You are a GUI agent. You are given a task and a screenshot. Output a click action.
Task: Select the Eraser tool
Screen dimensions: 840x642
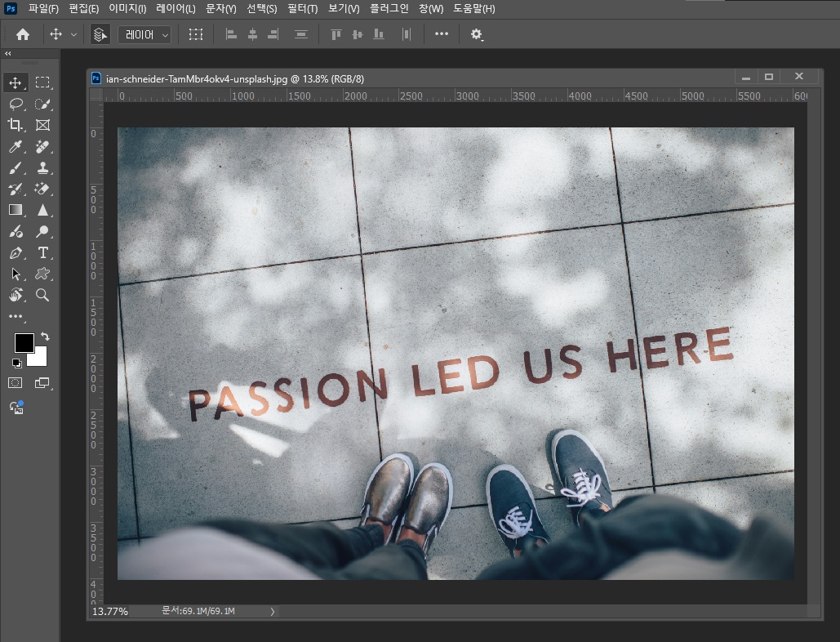(x=42, y=189)
